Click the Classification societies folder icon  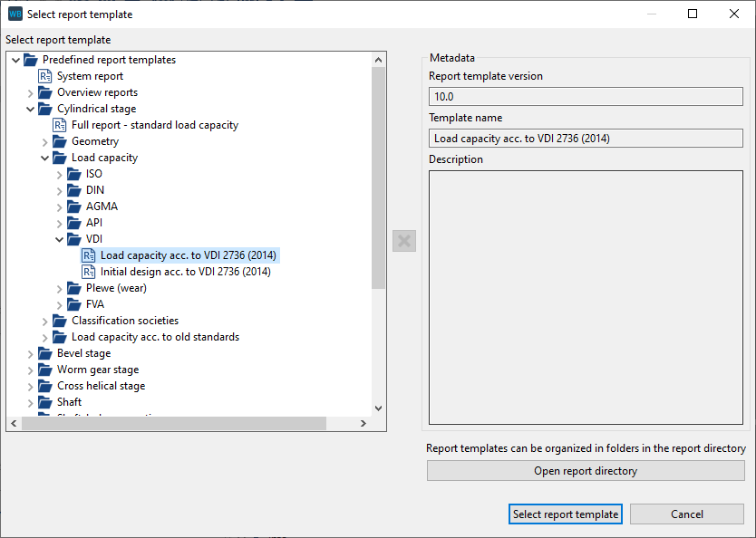[x=60, y=321]
